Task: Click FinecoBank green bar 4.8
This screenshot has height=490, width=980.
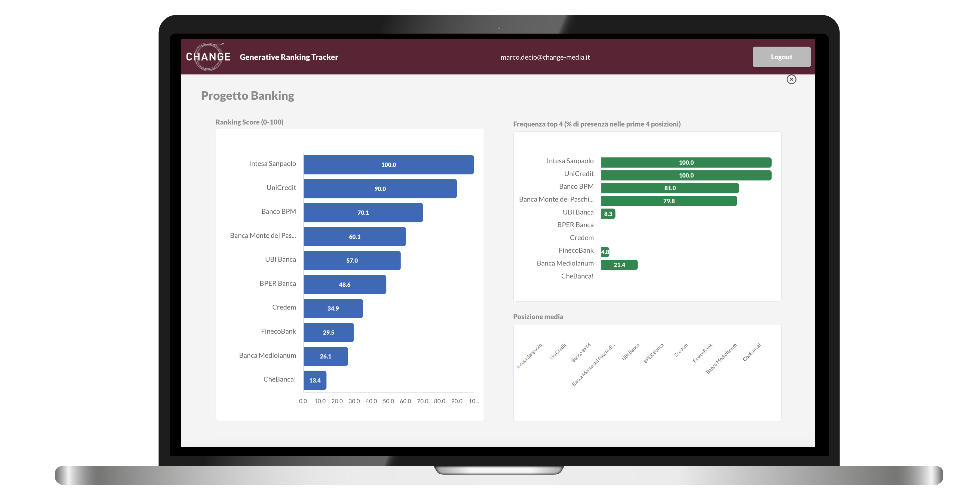Action: (605, 252)
